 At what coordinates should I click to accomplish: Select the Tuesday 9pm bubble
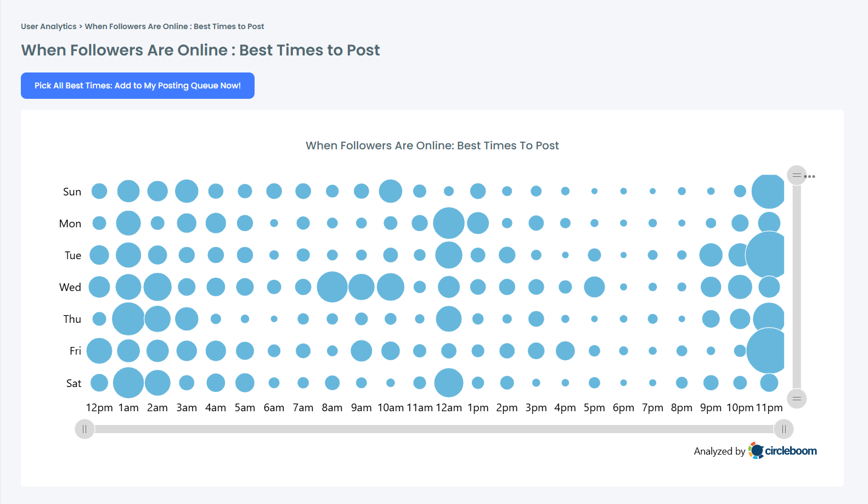click(711, 255)
